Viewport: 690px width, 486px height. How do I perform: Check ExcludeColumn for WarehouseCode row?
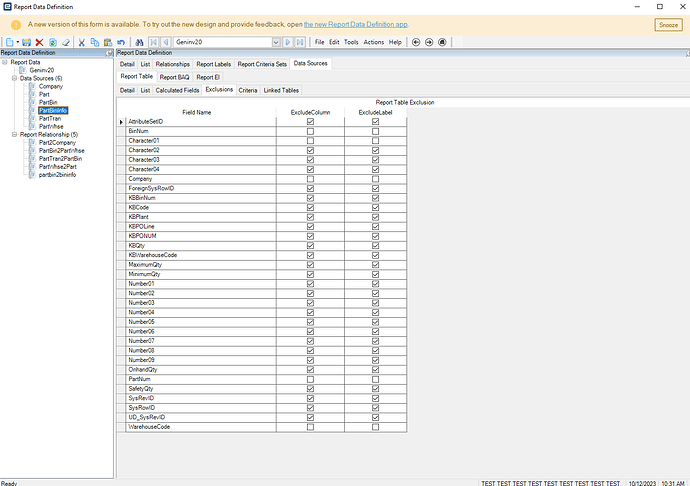(310, 427)
